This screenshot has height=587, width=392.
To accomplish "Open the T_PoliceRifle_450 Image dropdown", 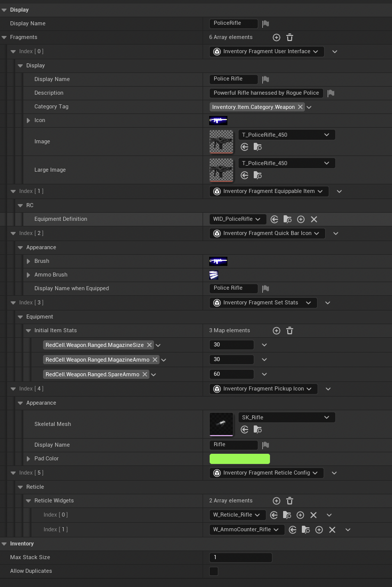I will (x=287, y=135).
